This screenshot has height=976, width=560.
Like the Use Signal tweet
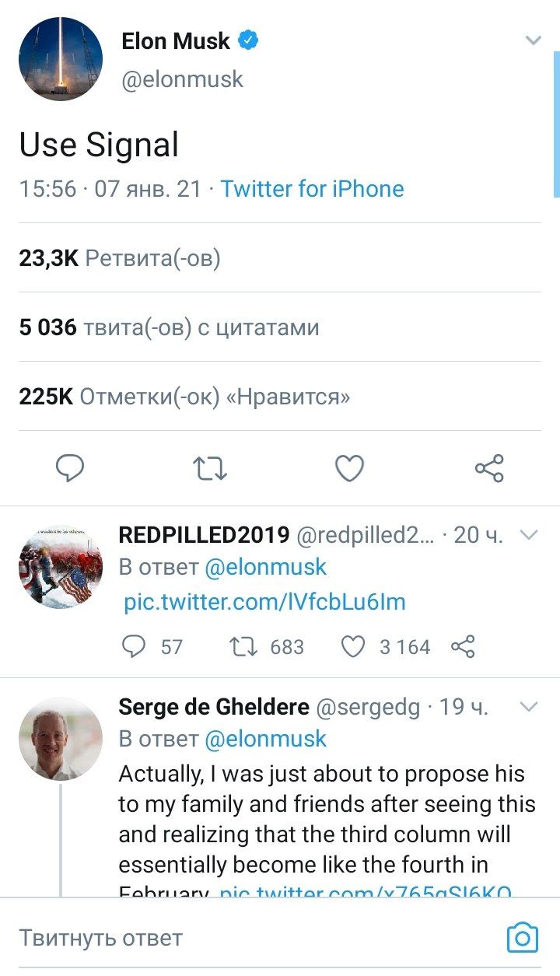[x=349, y=468]
